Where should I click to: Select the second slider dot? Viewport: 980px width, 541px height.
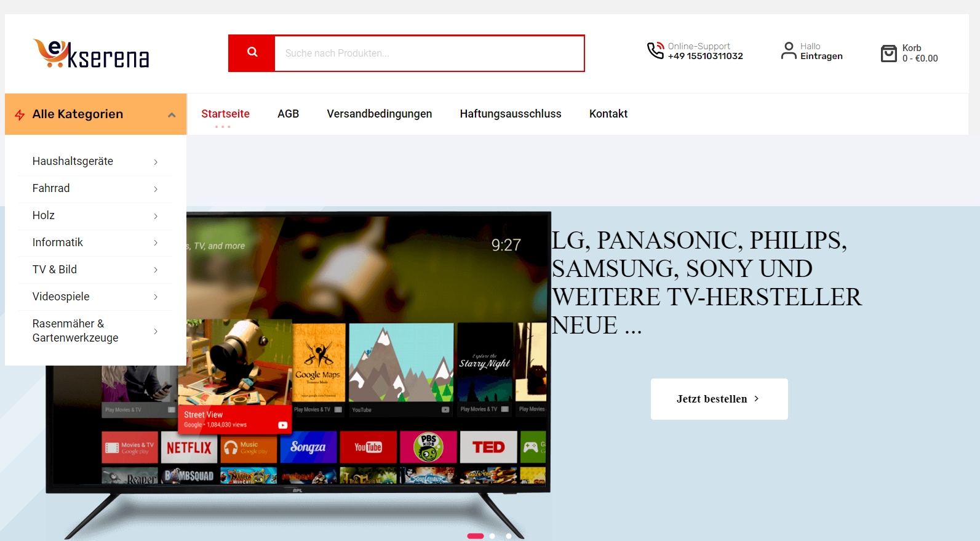[492, 536]
